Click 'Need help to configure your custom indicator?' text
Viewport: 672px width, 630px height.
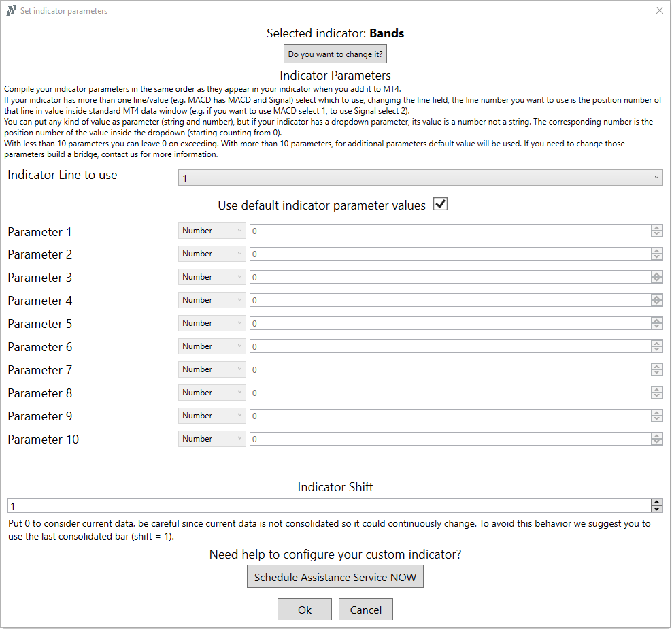click(335, 554)
